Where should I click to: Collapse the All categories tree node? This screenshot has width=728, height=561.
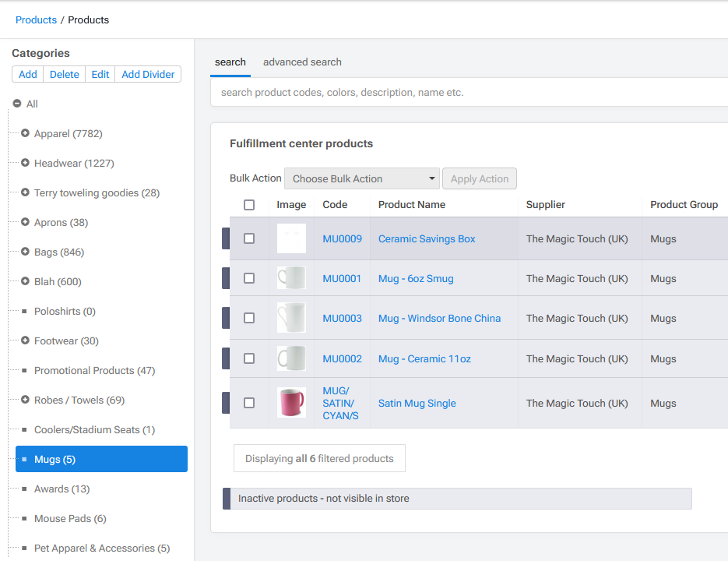click(x=16, y=104)
